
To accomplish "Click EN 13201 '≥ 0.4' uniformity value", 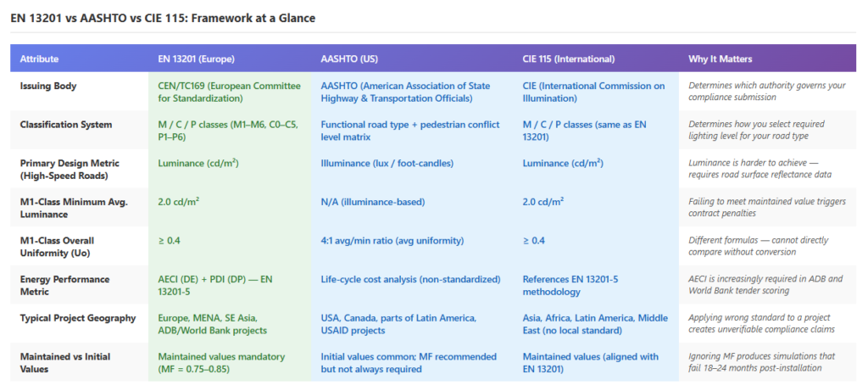I will click(x=170, y=241).
